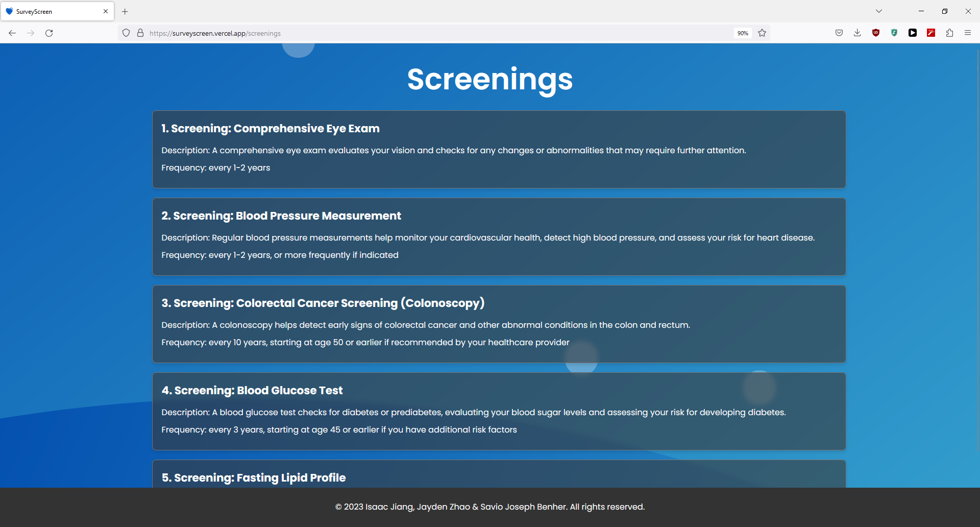
Task: Save page to Pocket
Action: pyautogui.click(x=839, y=33)
